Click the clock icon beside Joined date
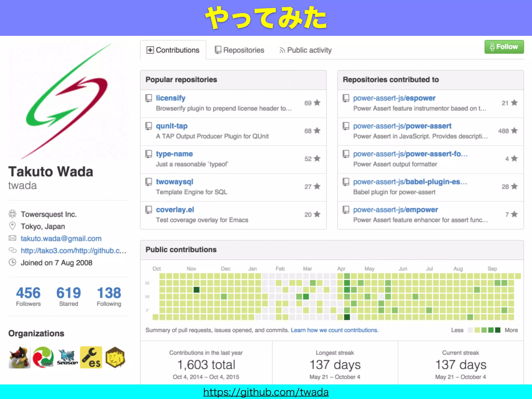Screen dimensions: 532x399 coord(12,262)
